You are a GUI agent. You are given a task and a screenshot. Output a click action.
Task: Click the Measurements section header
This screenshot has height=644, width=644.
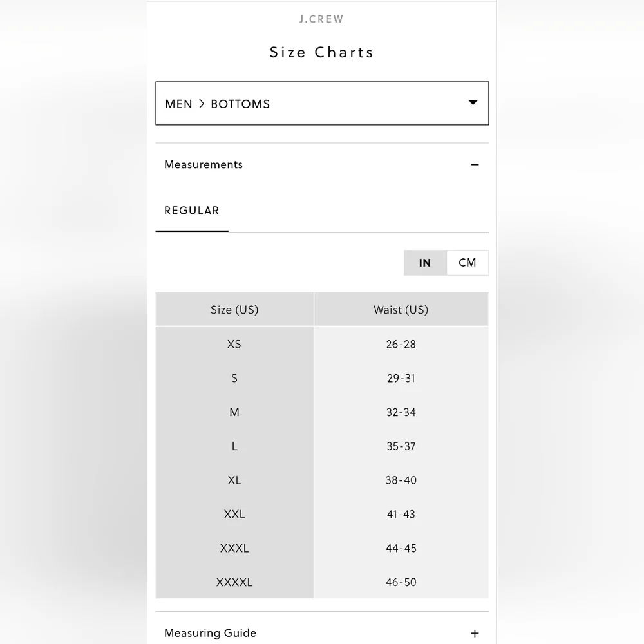click(x=322, y=165)
